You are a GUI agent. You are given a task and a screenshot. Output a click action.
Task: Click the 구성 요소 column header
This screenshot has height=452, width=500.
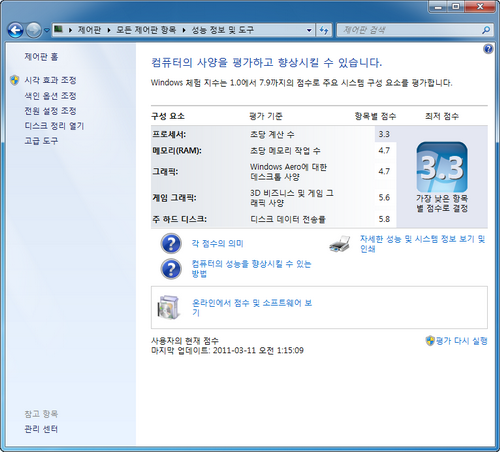tap(168, 116)
